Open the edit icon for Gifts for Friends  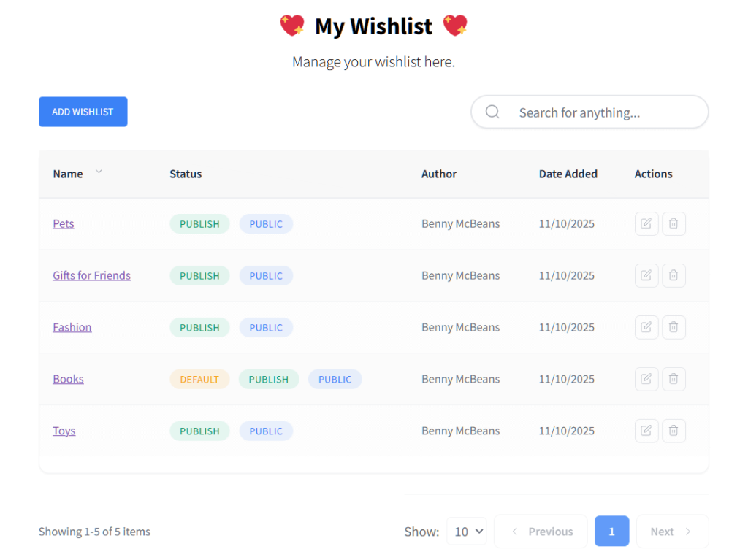646,275
